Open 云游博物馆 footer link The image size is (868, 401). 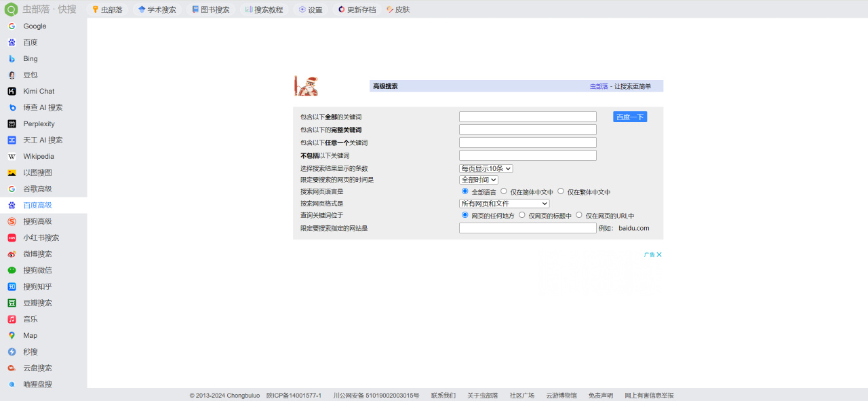[x=561, y=396]
